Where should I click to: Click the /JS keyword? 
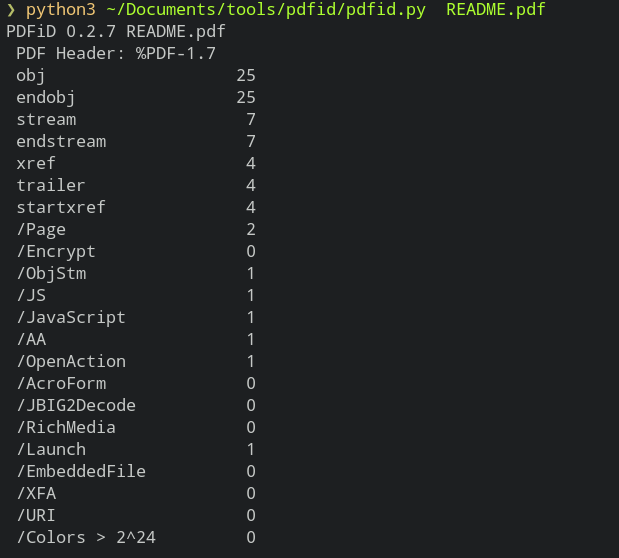tap(31, 295)
